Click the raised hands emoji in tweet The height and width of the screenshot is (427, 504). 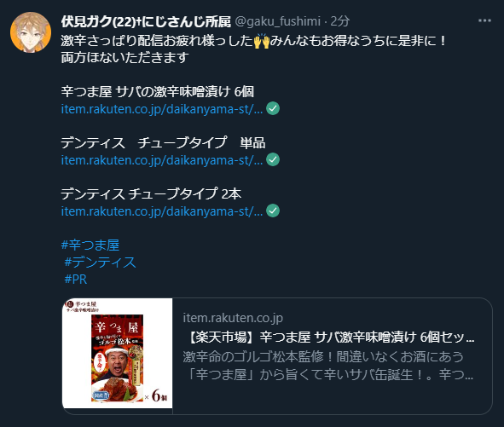(261, 41)
